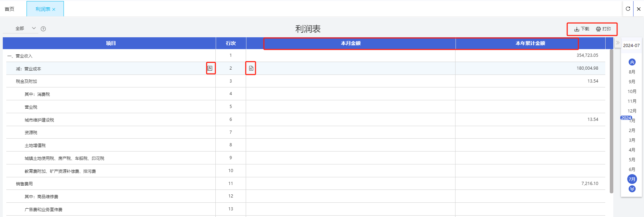Jump to earlier months with up-arrow circle
Image resolution: width=644 pixels, height=217 pixels.
pyautogui.click(x=632, y=62)
